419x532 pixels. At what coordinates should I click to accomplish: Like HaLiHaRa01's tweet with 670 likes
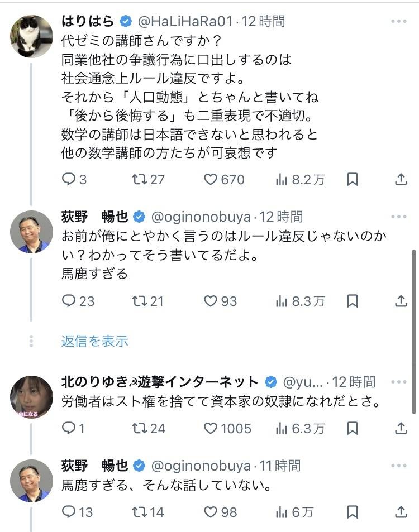coord(211,179)
